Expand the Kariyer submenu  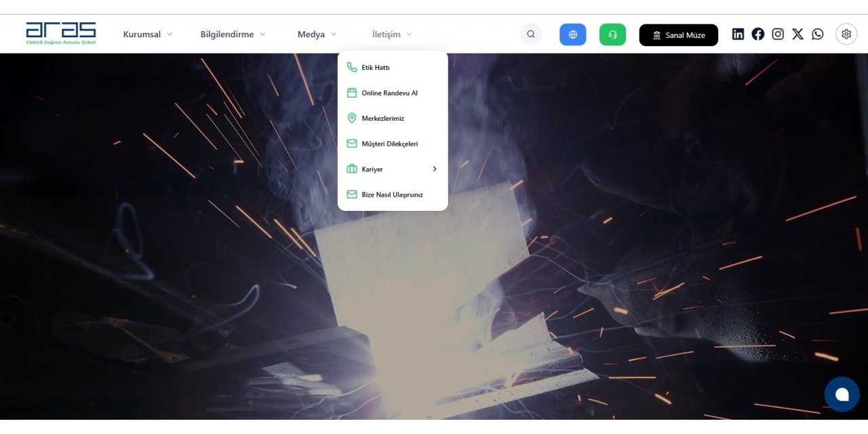click(x=392, y=170)
